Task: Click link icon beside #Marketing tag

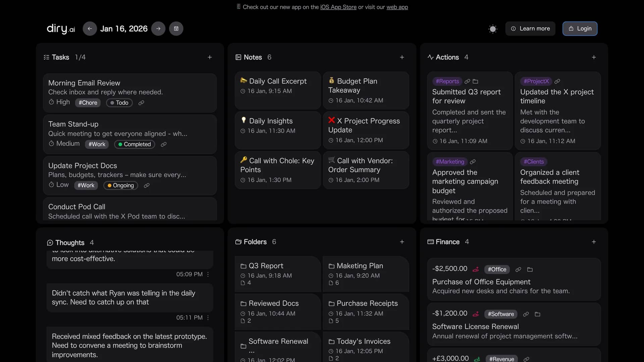Action: pos(473,162)
